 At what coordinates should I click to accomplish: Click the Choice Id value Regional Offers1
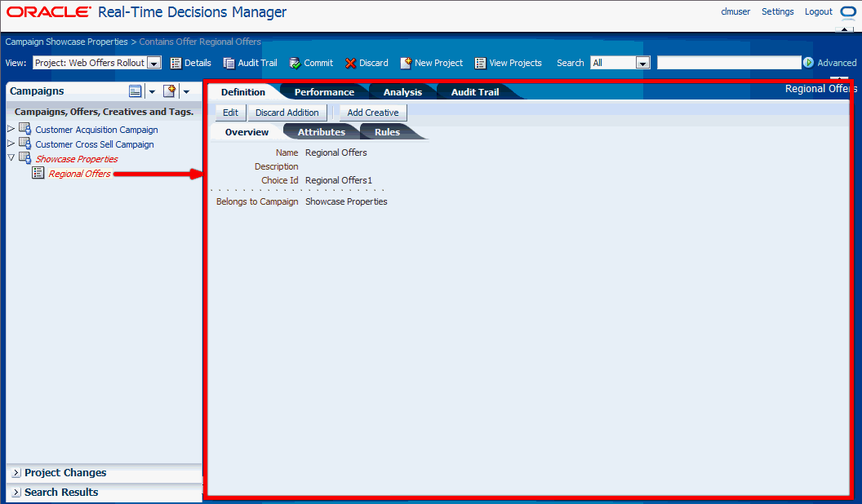click(339, 180)
